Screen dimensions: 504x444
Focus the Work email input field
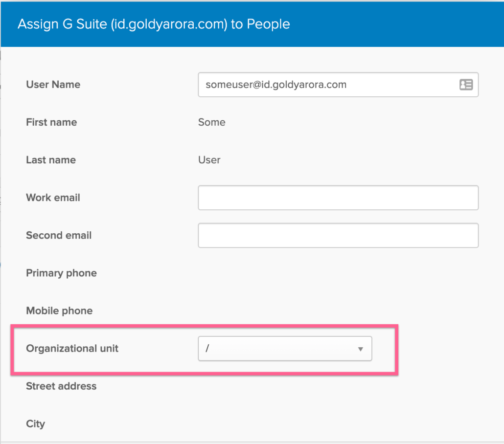point(338,198)
